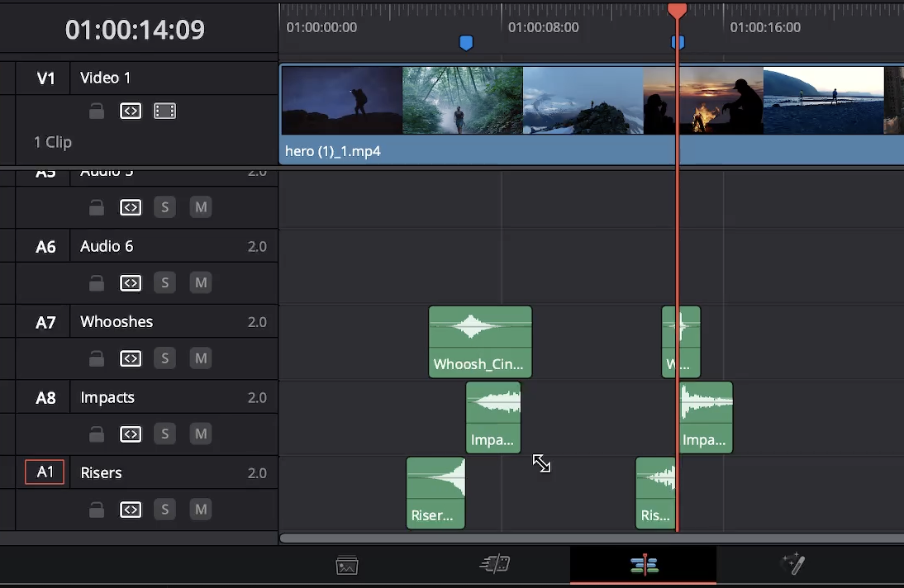
Task: Select the Riser... clip on Risers track
Action: [435, 493]
